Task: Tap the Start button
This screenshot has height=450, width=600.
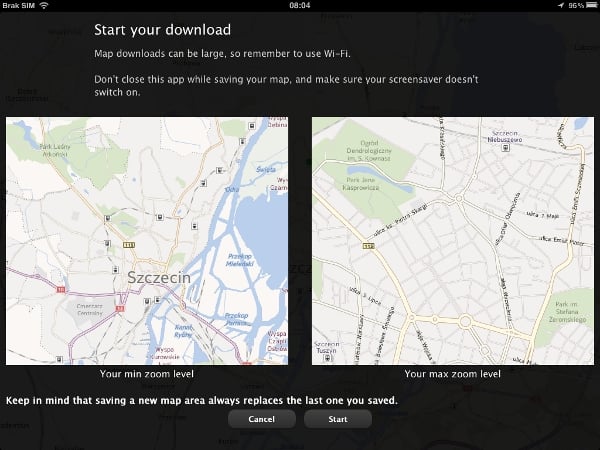Action: pyautogui.click(x=338, y=419)
